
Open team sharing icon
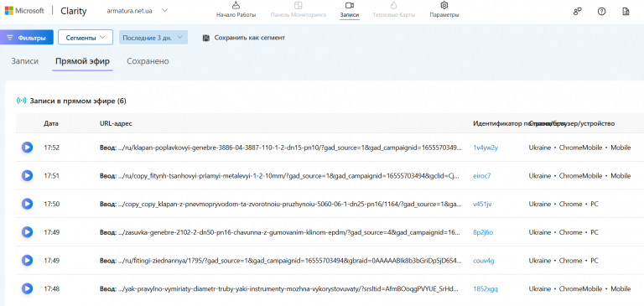point(578,12)
